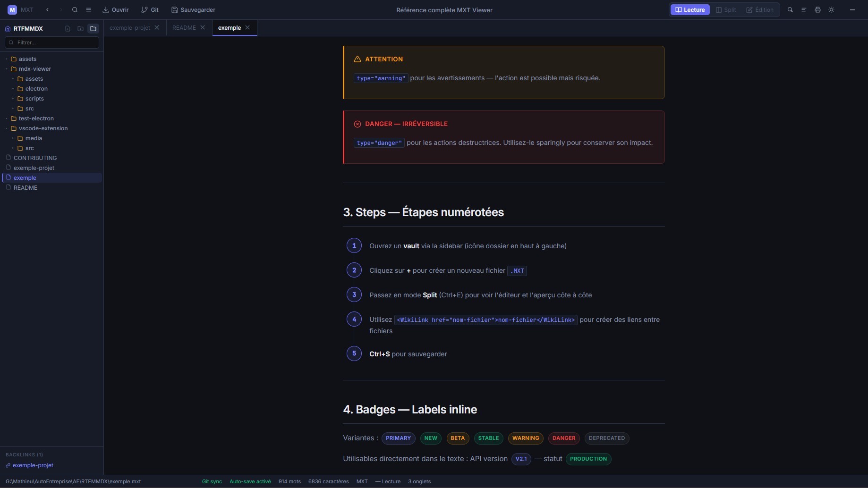Create a new folder in the sidebar
The image size is (868, 488).
pyautogui.click(x=80, y=28)
